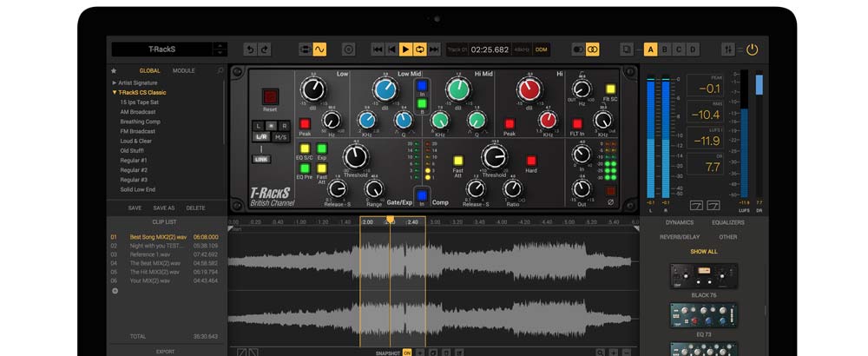Select the B comparison slot
This screenshot has height=356, width=868.
(665, 49)
